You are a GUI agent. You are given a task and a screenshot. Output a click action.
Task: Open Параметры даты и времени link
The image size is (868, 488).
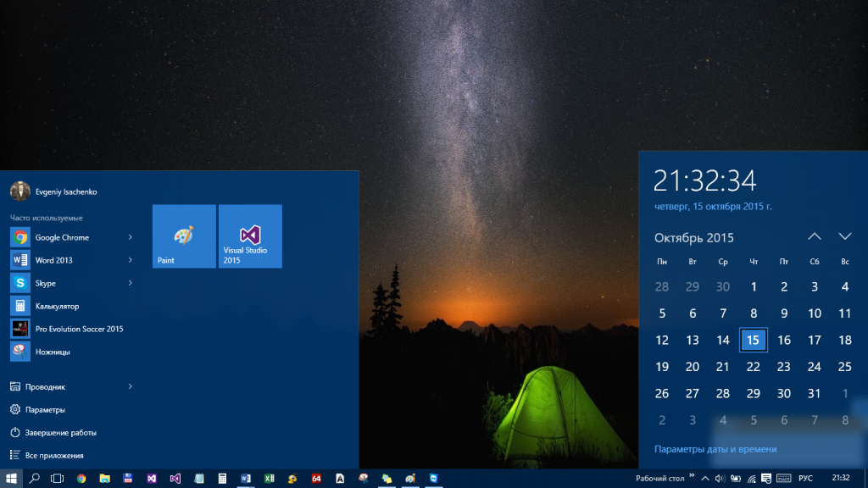pyautogui.click(x=715, y=449)
